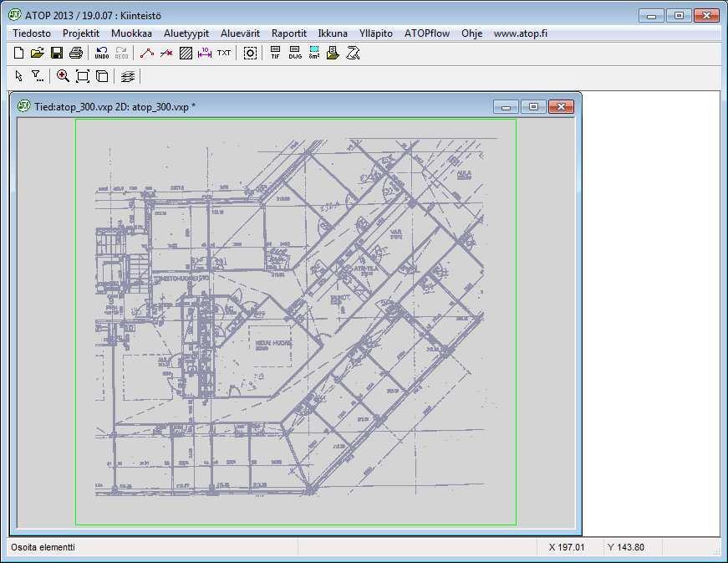Open the Ylläpito menu
The image size is (728, 563).
(x=375, y=33)
